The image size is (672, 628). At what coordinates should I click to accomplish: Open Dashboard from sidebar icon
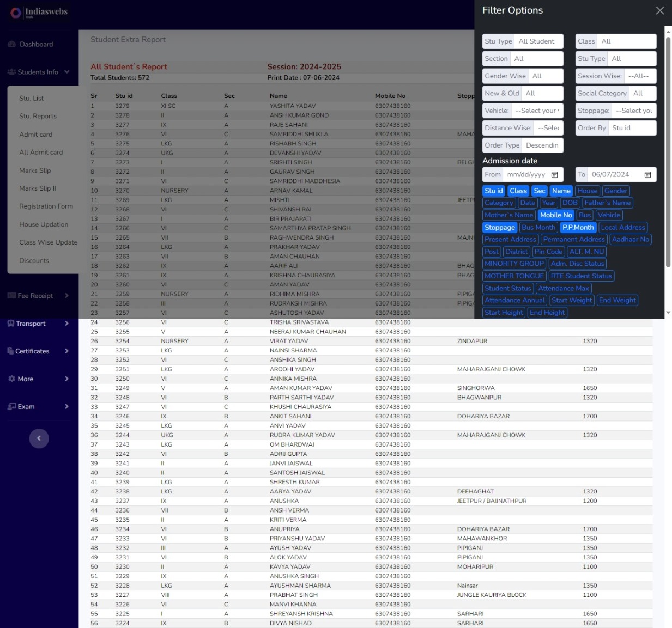pyautogui.click(x=11, y=44)
